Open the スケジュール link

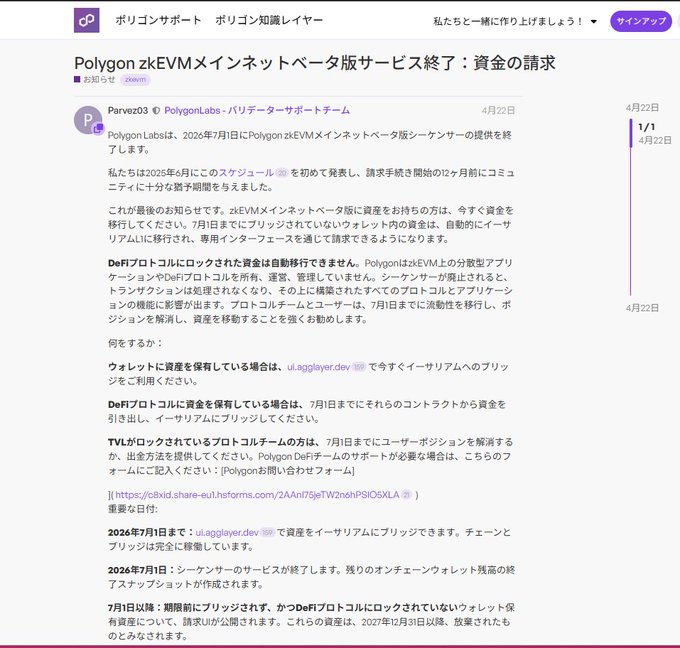(x=246, y=173)
